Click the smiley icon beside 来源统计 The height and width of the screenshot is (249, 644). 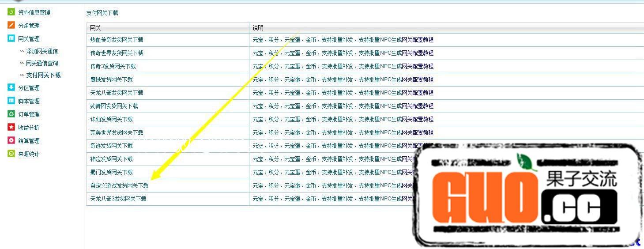[x=11, y=154]
